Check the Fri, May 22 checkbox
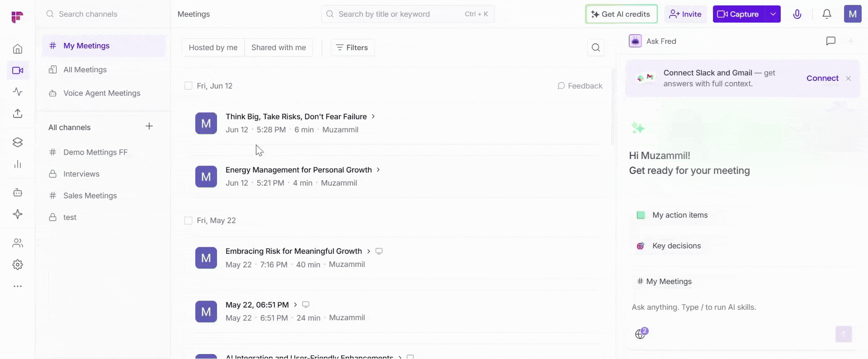Viewport: 868px width, 359px height. tap(188, 221)
